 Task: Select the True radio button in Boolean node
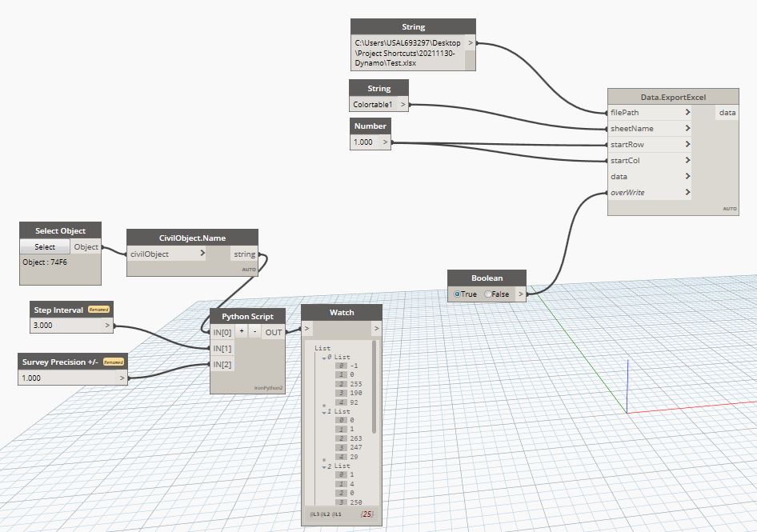coord(457,294)
